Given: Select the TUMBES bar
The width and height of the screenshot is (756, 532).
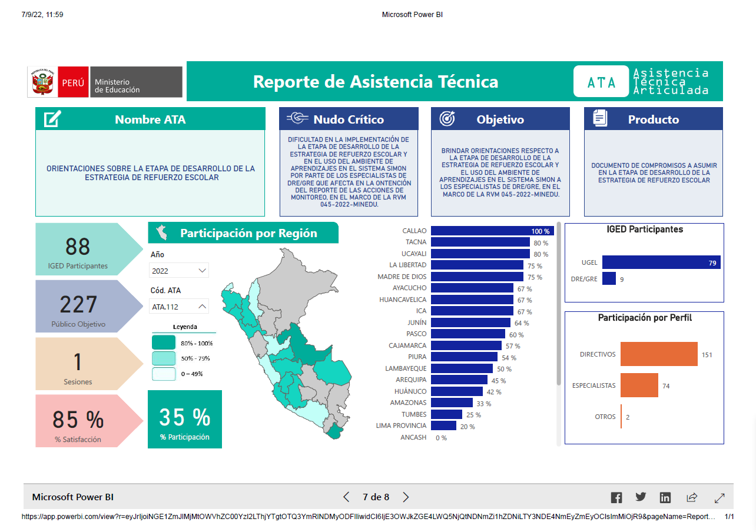Looking at the screenshot, I should [x=446, y=414].
